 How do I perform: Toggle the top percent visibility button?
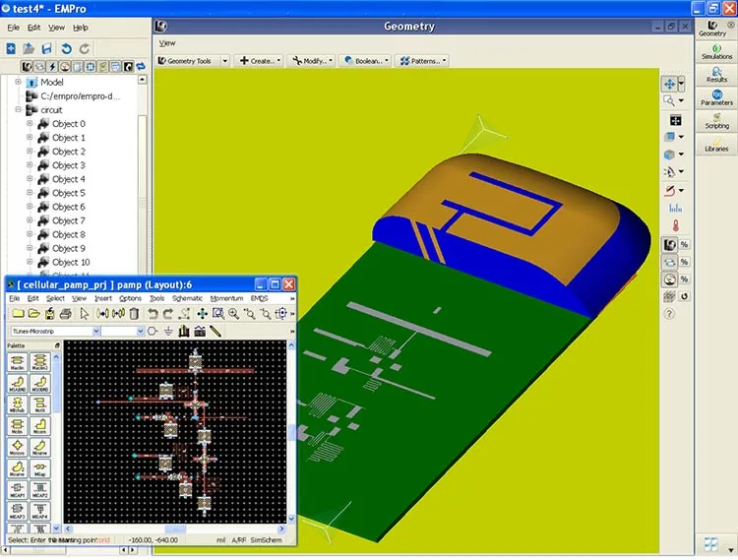[x=684, y=244]
